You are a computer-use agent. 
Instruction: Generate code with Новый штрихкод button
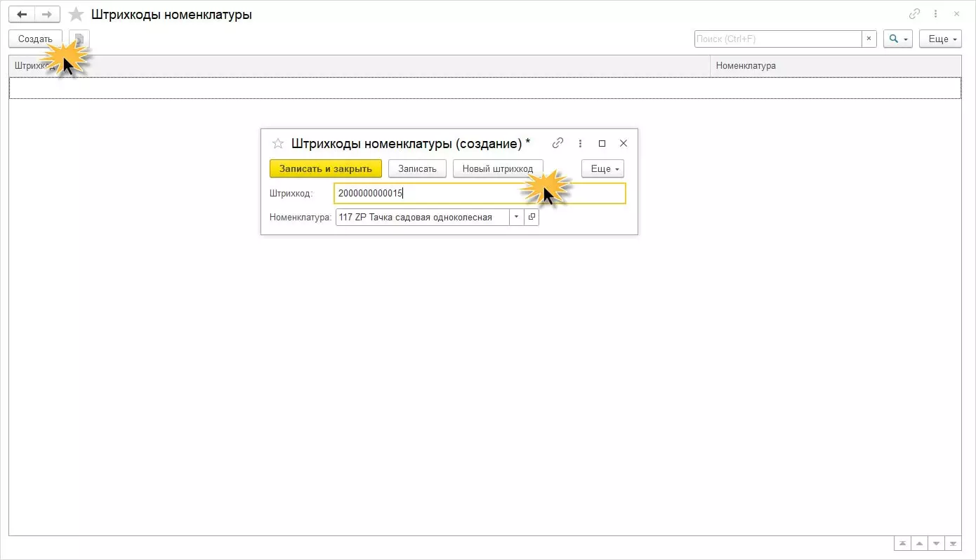pos(498,168)
